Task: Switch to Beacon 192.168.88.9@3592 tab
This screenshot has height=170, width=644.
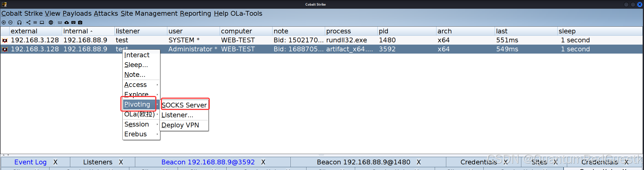Action: tap(208, 162)
